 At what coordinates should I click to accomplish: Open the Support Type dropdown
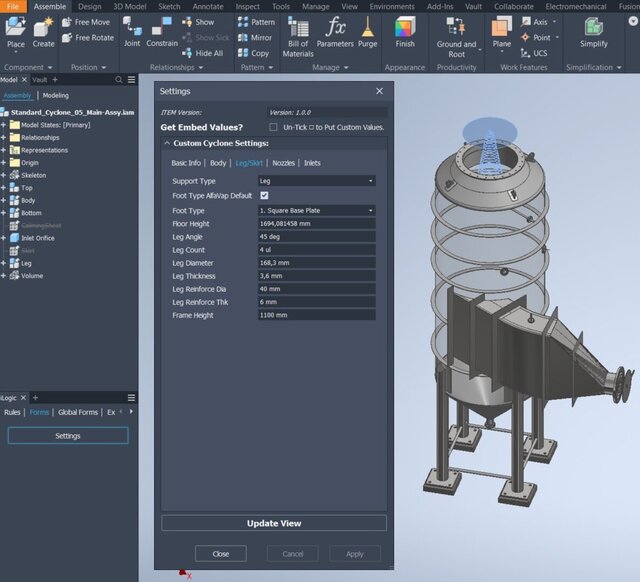pos(316,181)
